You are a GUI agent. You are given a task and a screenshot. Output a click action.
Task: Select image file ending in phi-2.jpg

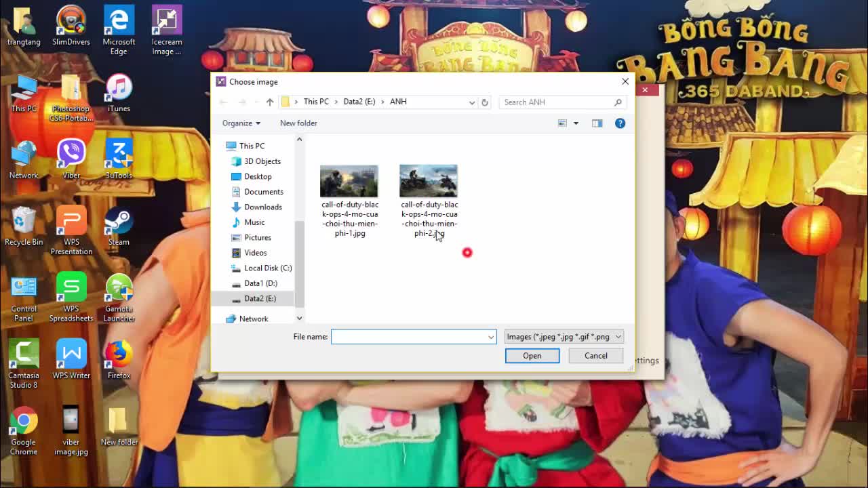click(429, 201)
